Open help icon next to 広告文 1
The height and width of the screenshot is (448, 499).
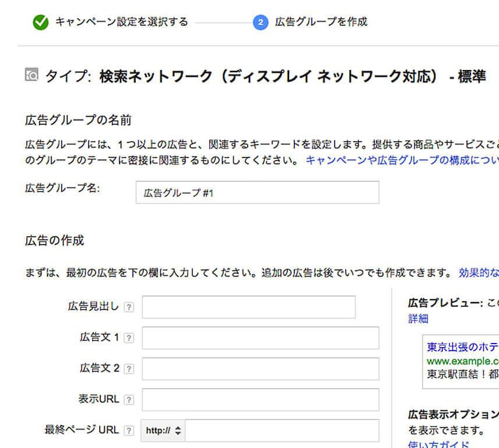(129, 338)
